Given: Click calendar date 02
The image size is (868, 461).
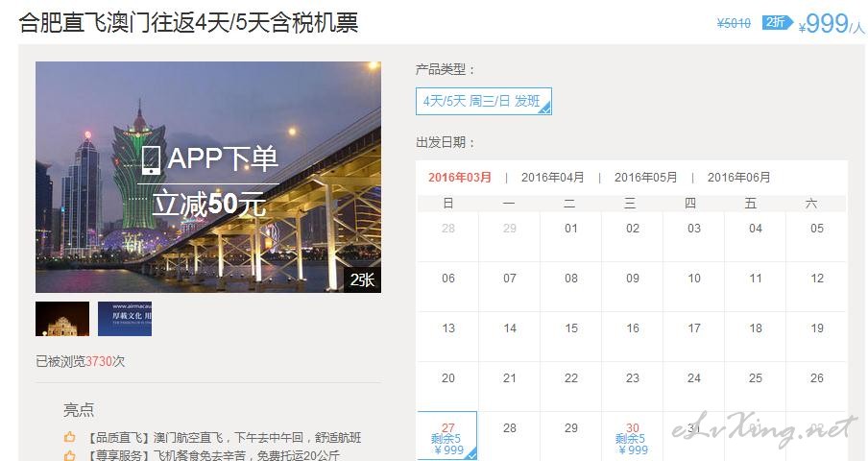Looking at the screenshot, I should point(632,229).
